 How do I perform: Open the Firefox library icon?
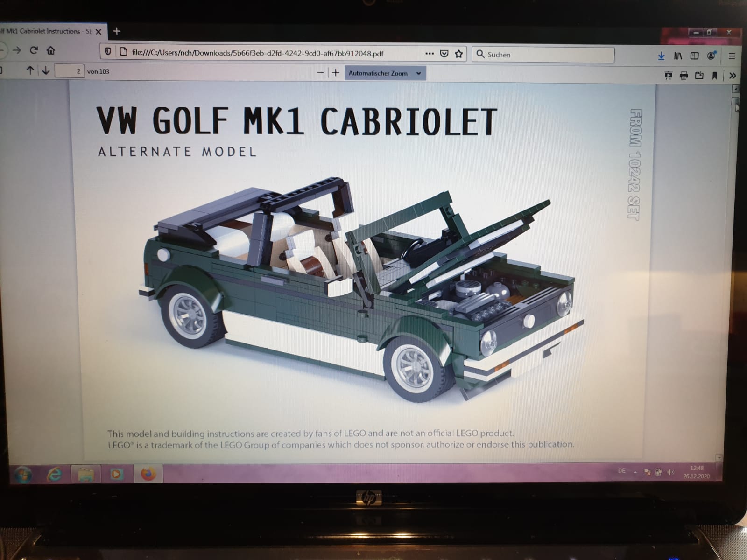[678, 56]
